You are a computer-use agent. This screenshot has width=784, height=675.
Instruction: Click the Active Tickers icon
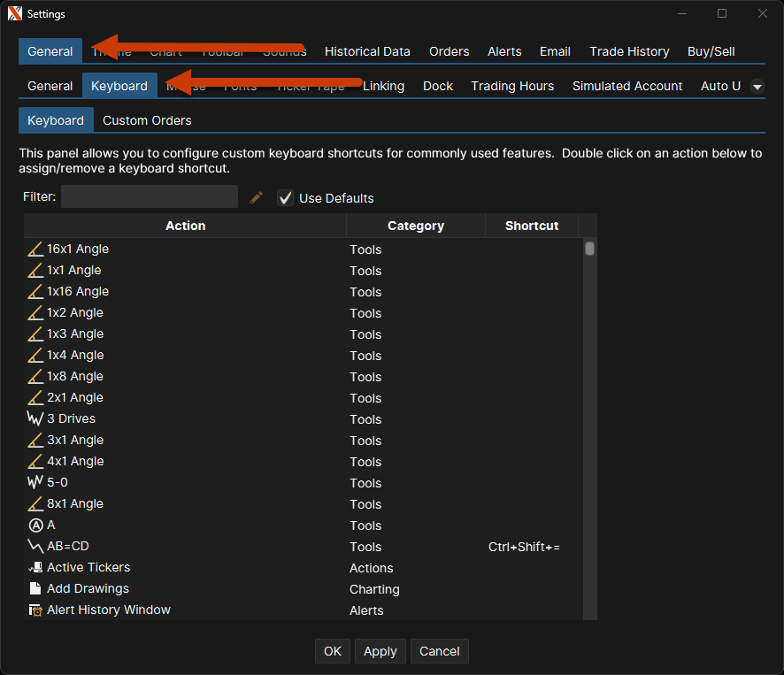[35, 568]
